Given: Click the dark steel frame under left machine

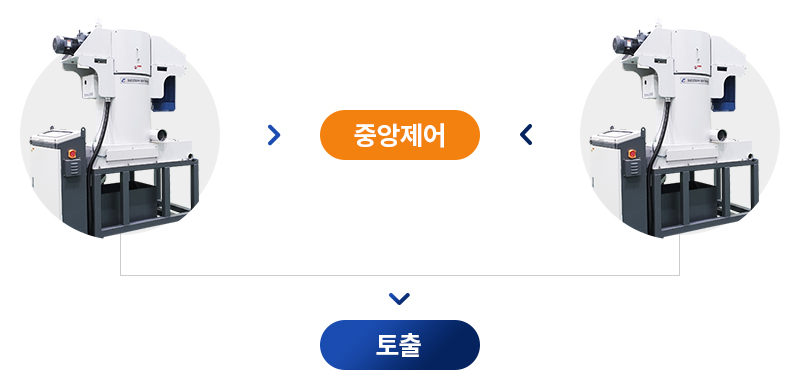Looking at the screenshot, I should [x=143, y=197].
